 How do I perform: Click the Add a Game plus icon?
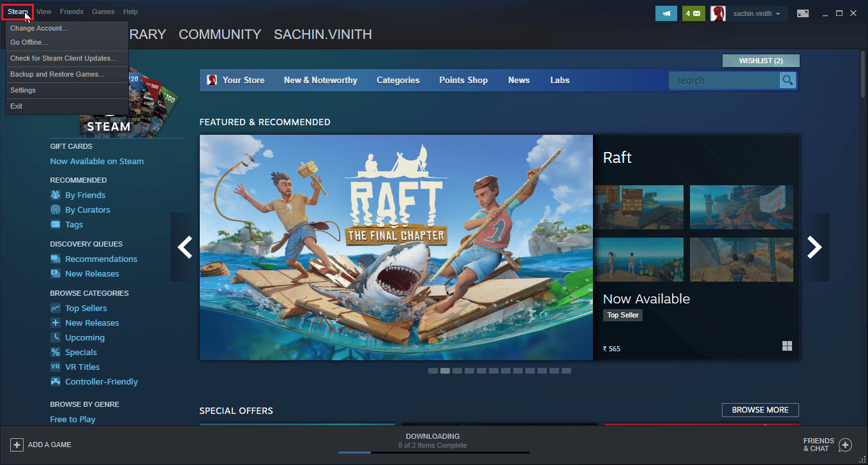[17, 445]
